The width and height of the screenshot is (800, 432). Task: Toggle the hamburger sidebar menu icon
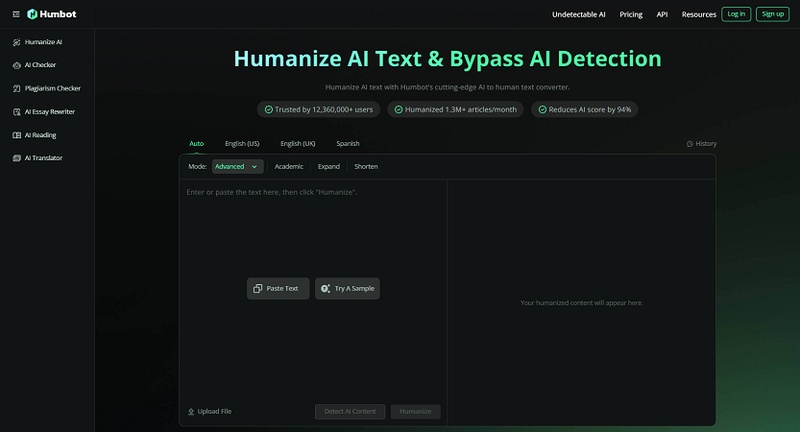(16, 14)
